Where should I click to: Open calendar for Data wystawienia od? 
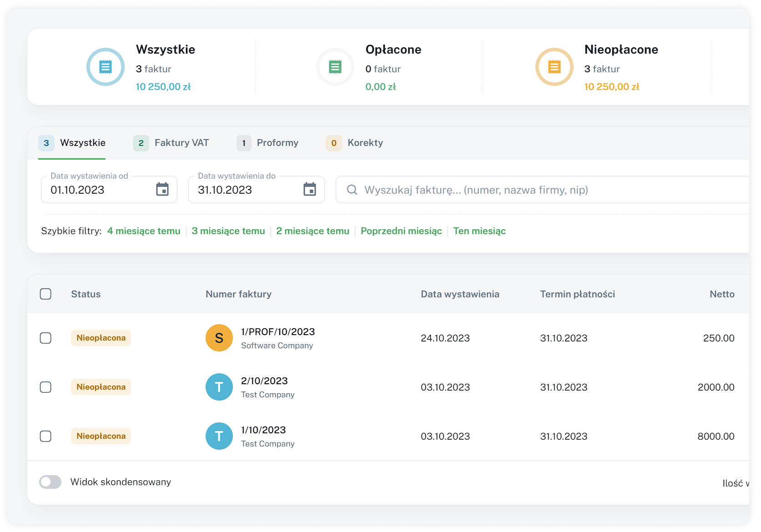click(x=162, y=189)
